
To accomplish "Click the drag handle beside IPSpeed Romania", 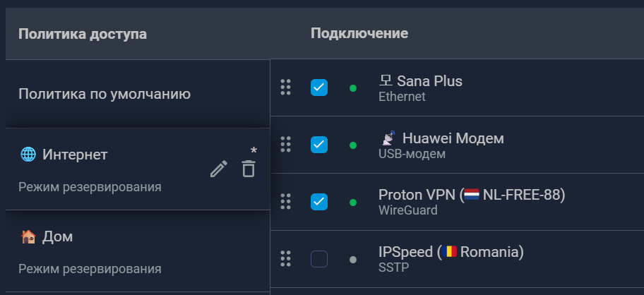I will pos(285,259).
